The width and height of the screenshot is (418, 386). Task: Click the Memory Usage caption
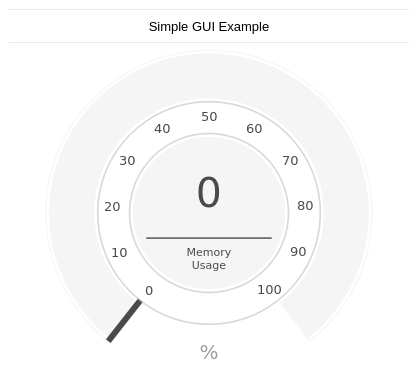tap(209, 259)
